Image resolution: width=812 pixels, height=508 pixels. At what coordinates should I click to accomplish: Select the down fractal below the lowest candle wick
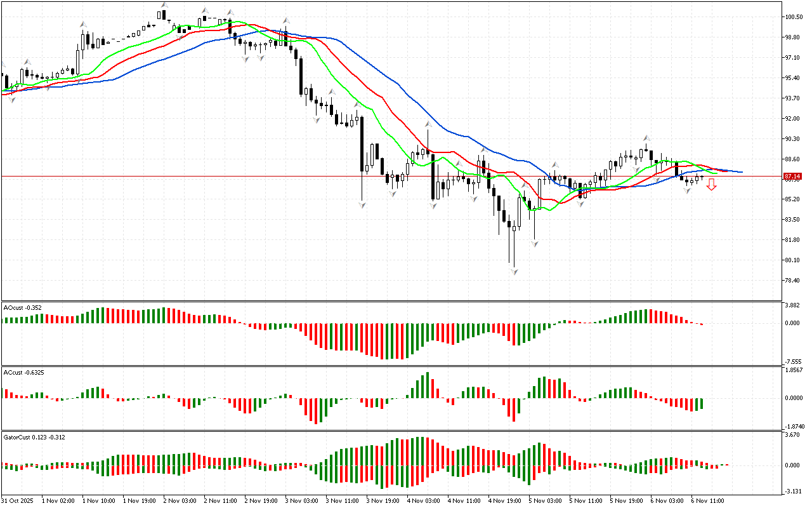coord(514,271)
